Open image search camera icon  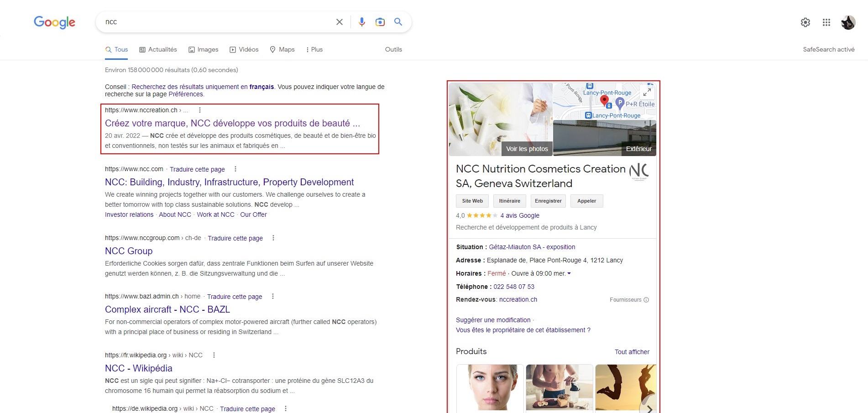click(x=380, y=22)
